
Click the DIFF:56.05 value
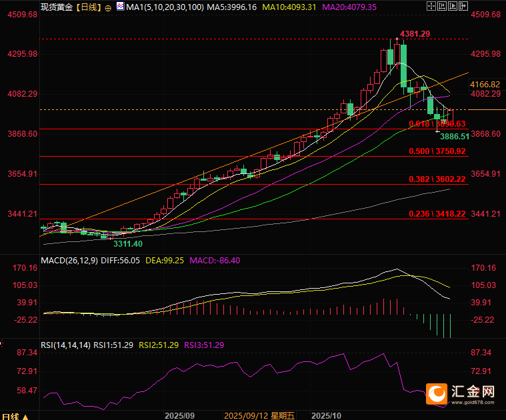121,261
